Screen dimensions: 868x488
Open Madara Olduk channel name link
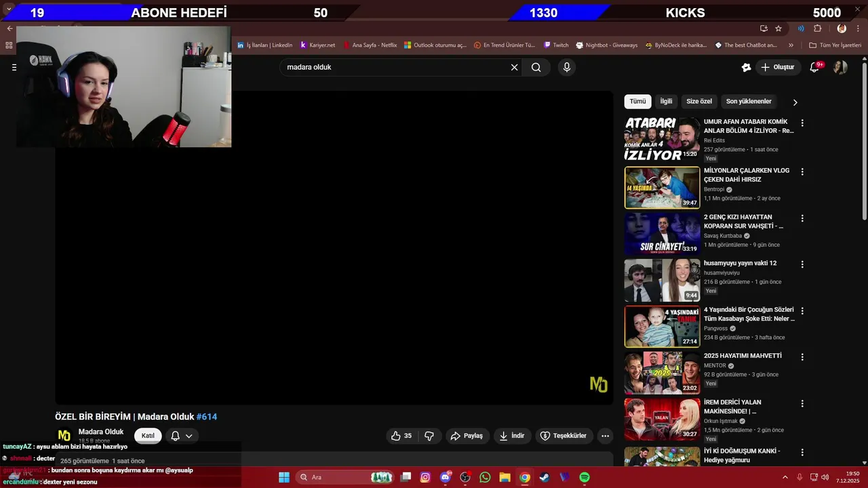point(101,432)
